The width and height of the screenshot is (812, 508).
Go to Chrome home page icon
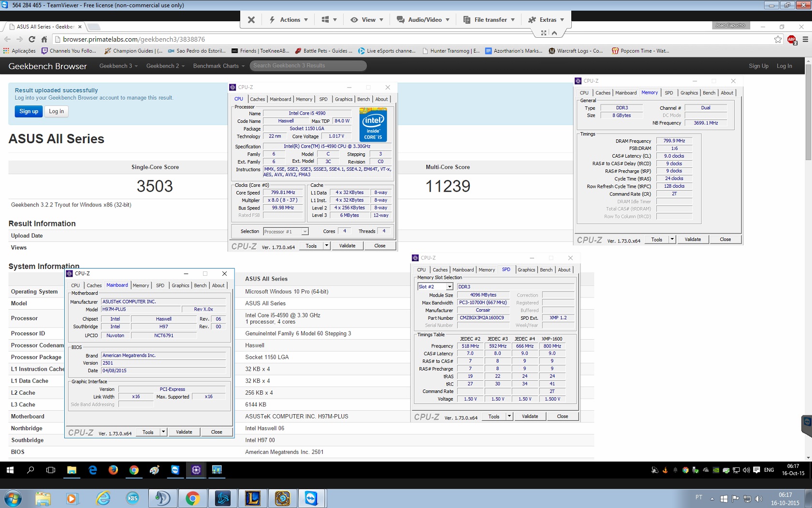(x=44, y=39)
